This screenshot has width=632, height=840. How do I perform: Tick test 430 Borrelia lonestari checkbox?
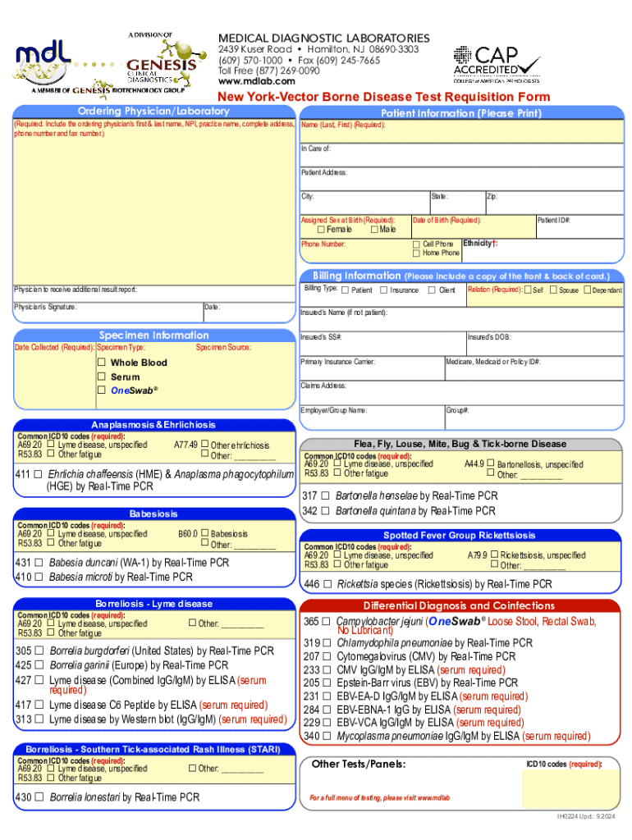click(37, 797)
